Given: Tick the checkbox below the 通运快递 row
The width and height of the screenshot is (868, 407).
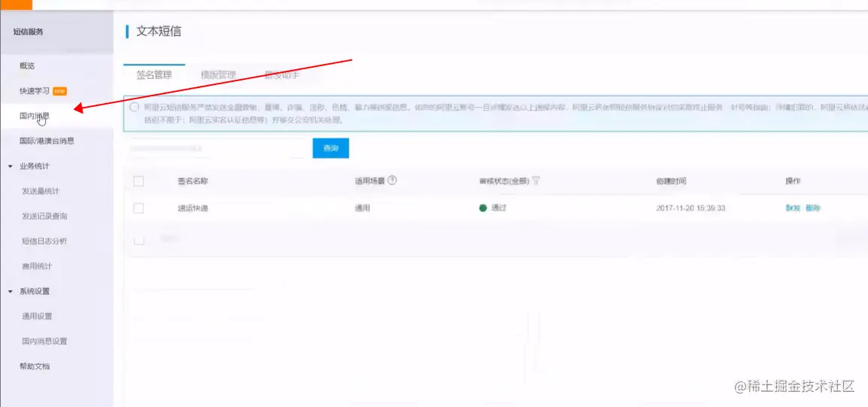Looking at the screenshot, I should 139,240.
